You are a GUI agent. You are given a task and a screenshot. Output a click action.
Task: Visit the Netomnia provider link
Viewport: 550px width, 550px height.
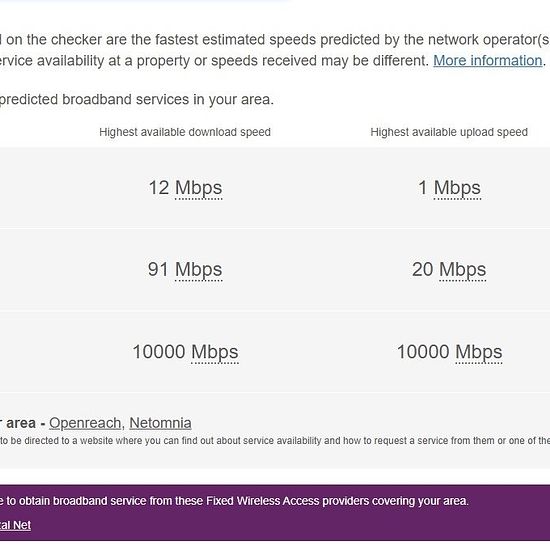coord(160,423)
